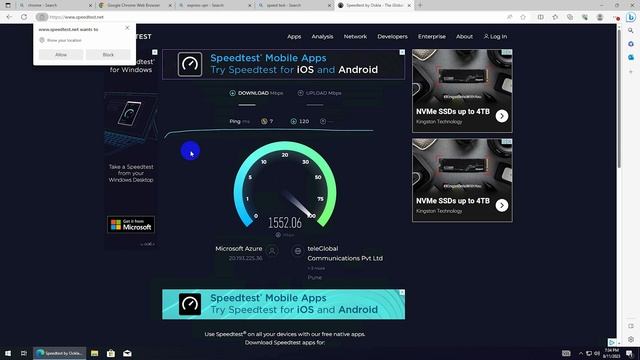Click the Microsoft Azure ISP name

click(239, 248)
